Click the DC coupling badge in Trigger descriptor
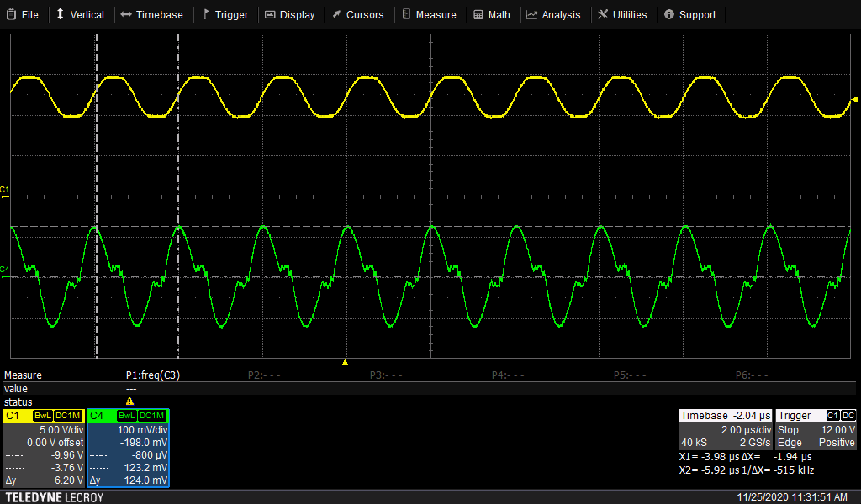 pyautogui.click(x=848, y=416)
